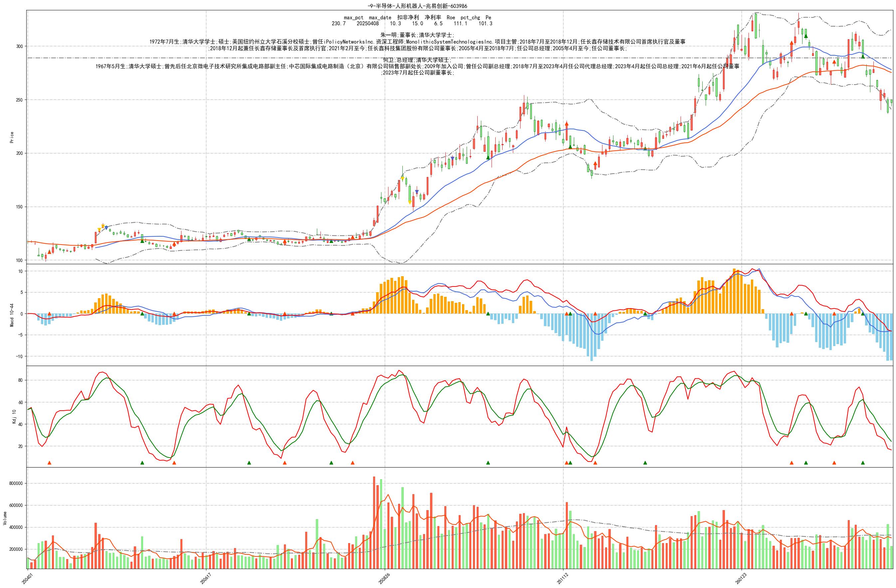Select the 251112 date tick label
Image resolution: width=896 pixels, height=588 pixels.
[x=562, y=578]
